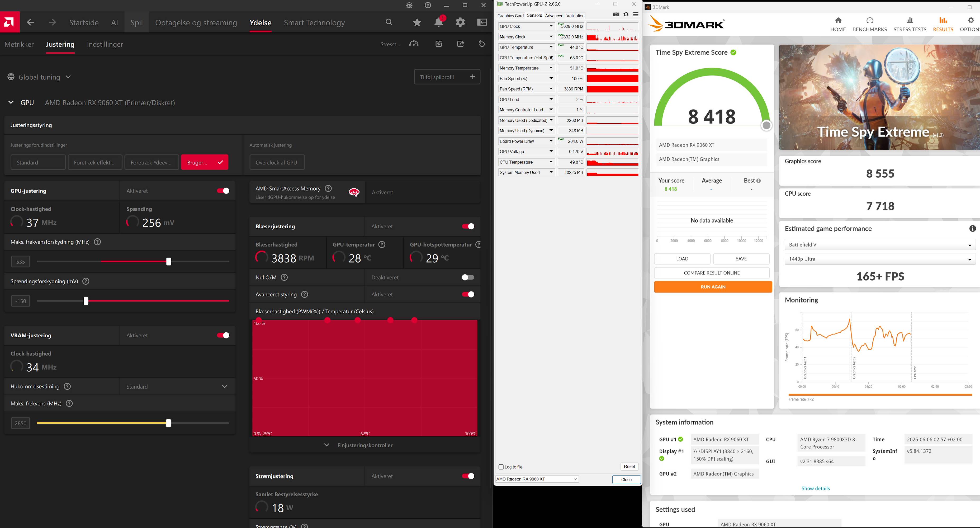Toggle the Avanceret styring switch
This screenshot has width=980, height=528.
coord(468,294)
